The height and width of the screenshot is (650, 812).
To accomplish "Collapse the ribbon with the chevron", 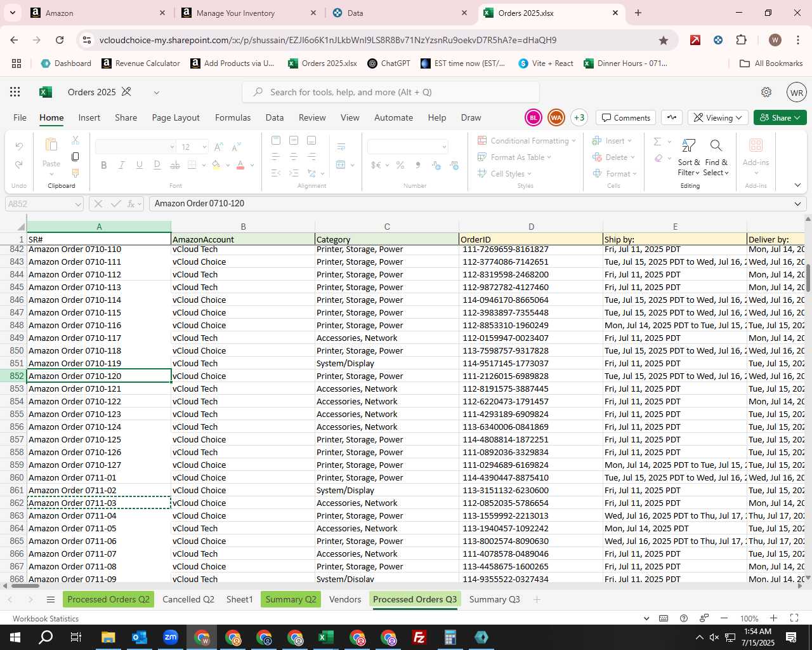I will (x=797, y=185).
